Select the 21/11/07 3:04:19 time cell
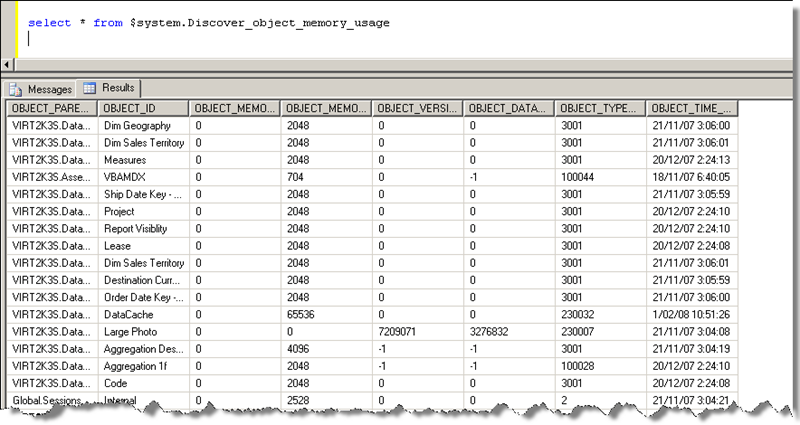 [692, 349]
